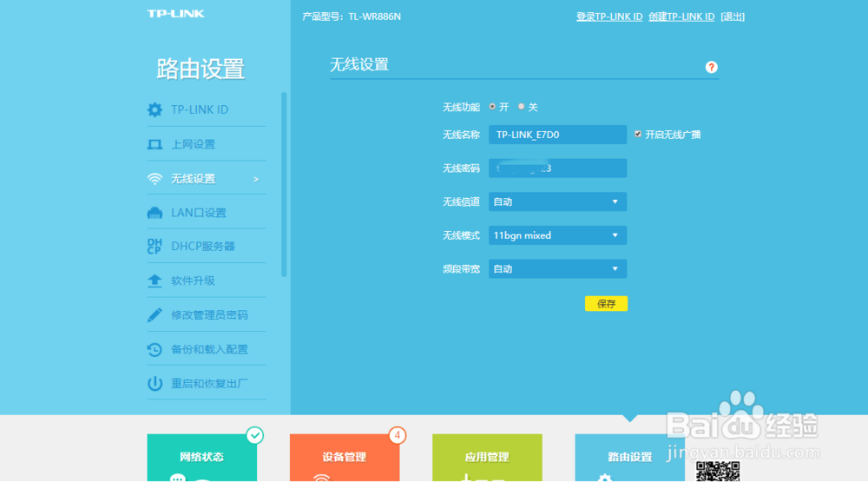Image resolution: width=868 pixels, height=482 pixels.
Task: Click the restore clock icon for 备份和载入配置
Action: click(x=155, y=350)
